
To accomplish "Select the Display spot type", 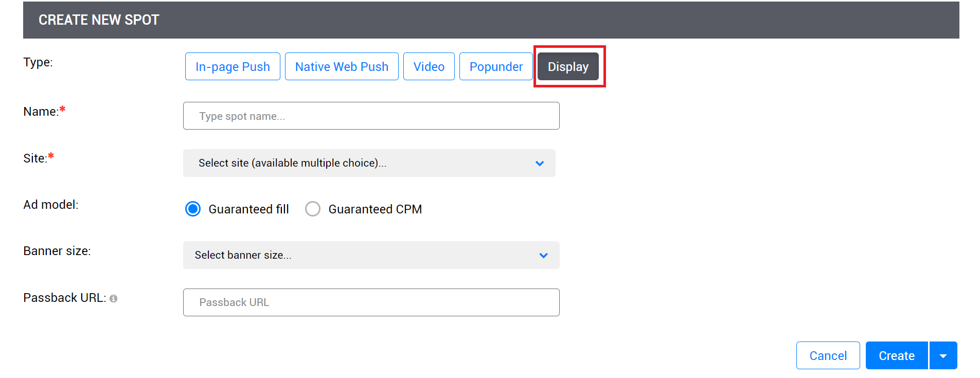I will [568, 67].
